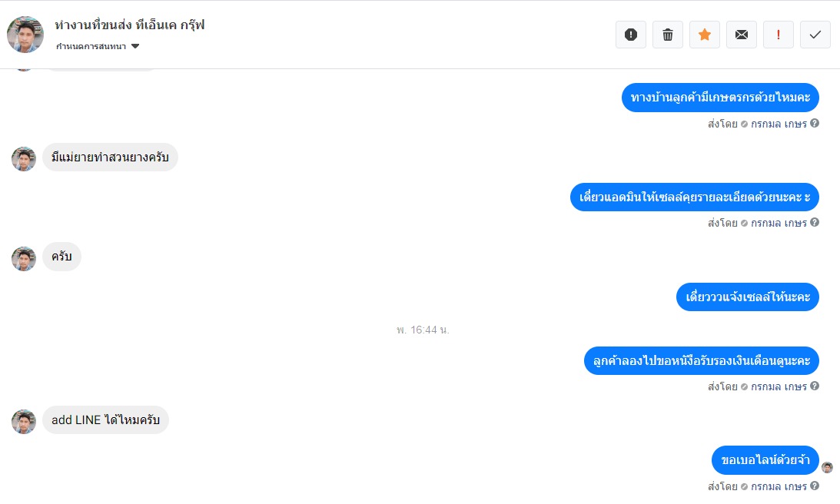Toggle the orange star follow-up icon
The height and width of the screenshot is (504, 840).
coord(705,35)
